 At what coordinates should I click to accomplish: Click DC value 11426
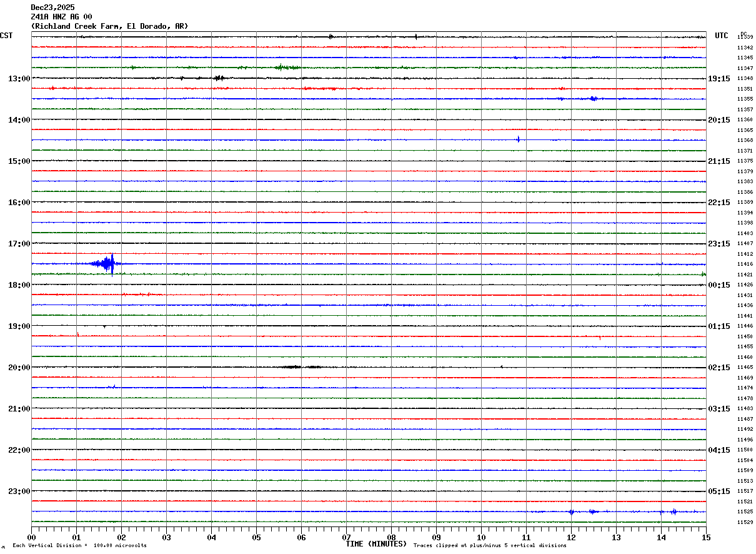click(x=745, y=285)
